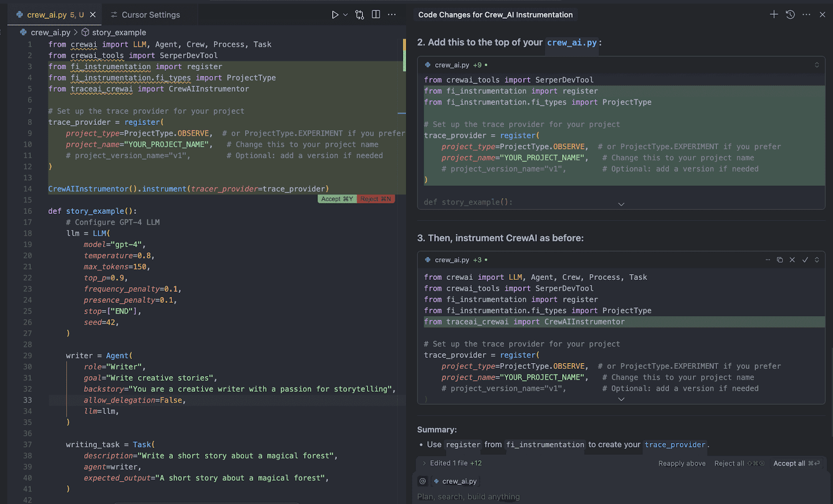This screenshot has width=833, height=504.
Task: Open the source control changes icon in editor toolbar
Action: 360,15
